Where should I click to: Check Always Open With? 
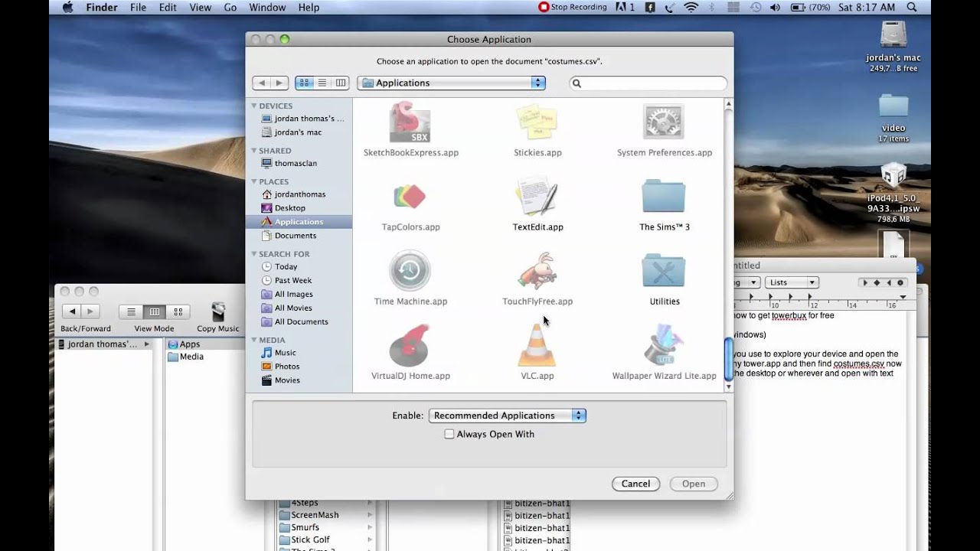(x=449, y=434)
